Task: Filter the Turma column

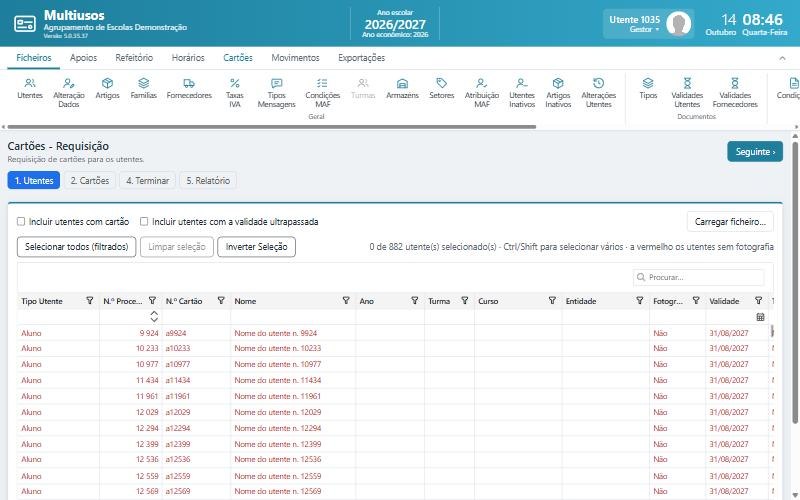Action: pos(465,301)
